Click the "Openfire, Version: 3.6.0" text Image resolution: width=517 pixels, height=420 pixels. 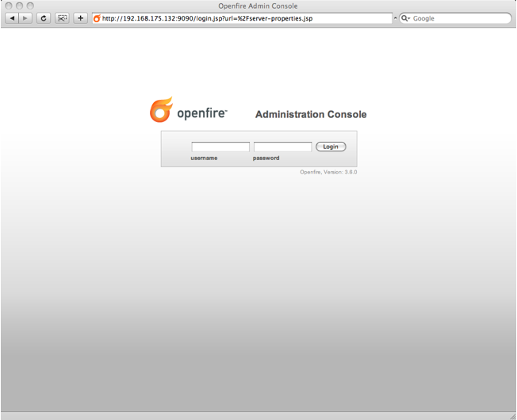point(328,172)
